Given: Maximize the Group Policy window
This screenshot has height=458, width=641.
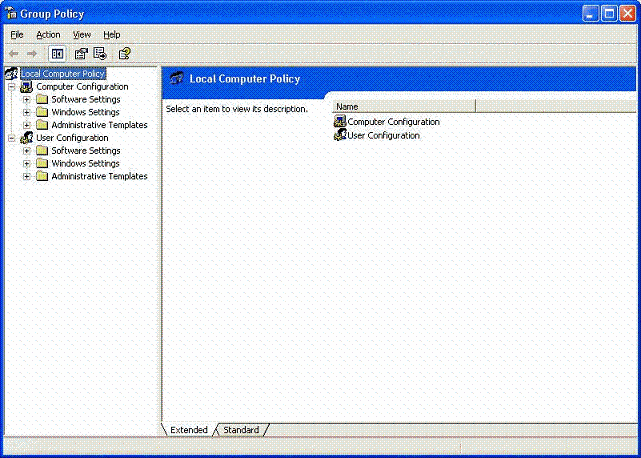Looking at the screenshot, I should click(x=609, y=14).
